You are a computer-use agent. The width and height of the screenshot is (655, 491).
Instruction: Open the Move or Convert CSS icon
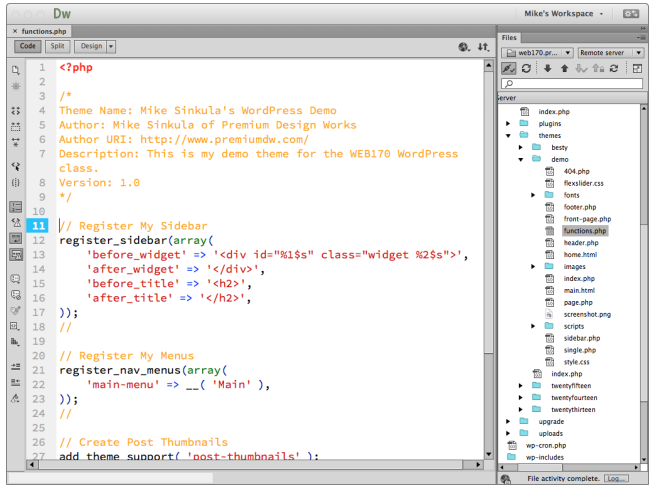(15, 342)
